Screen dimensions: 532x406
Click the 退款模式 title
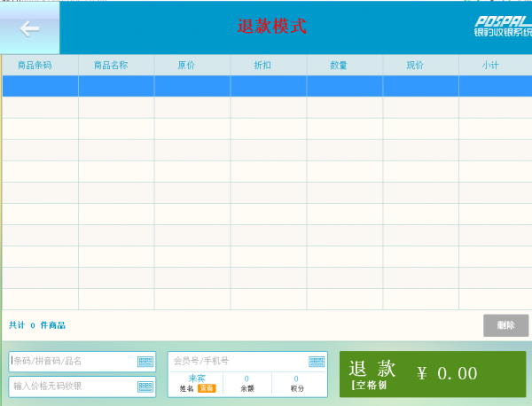272,26
